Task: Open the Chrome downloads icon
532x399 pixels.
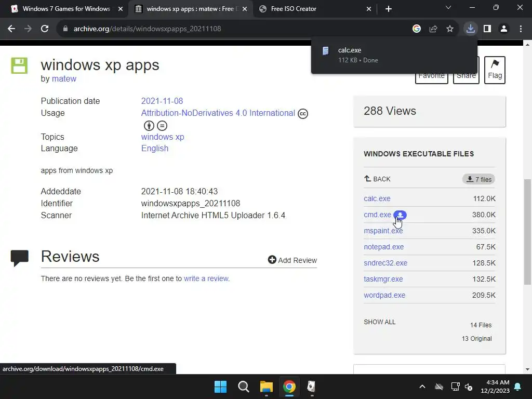Action: 471,29
